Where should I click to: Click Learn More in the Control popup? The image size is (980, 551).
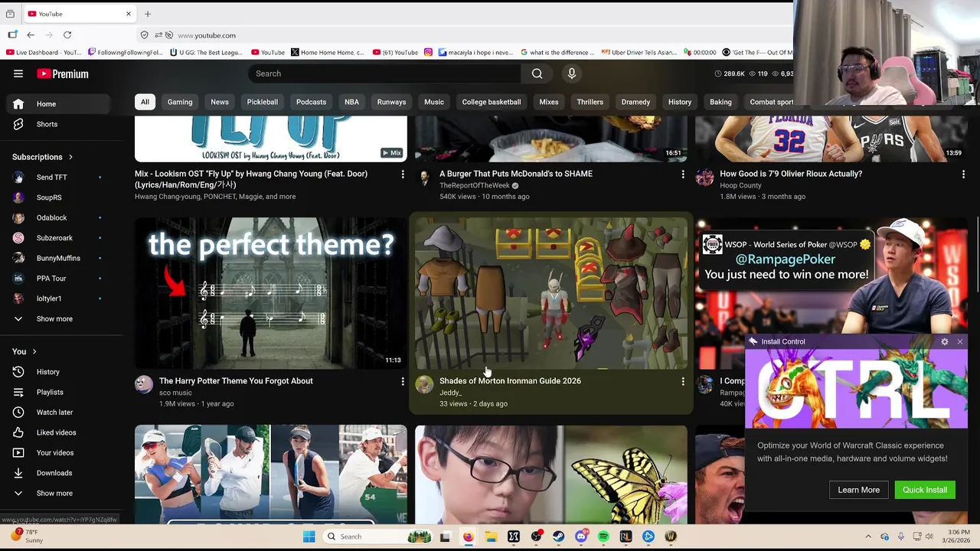(858, 490)
